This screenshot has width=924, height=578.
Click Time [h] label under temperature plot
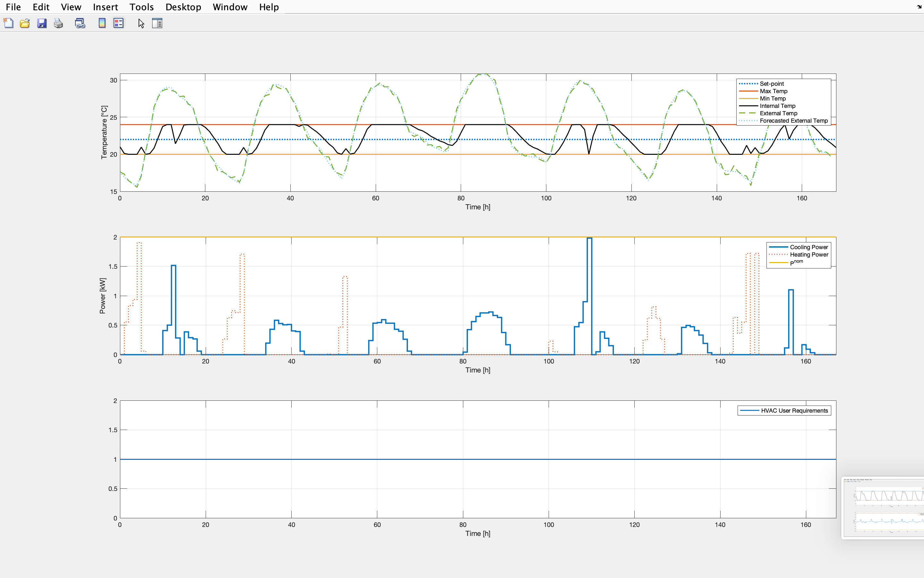tap(478, 207)
